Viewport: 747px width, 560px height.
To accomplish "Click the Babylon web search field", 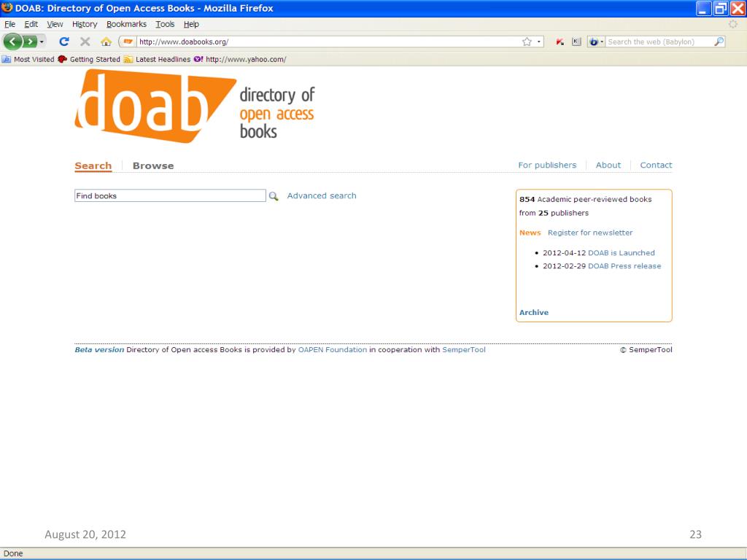I will coord(659,42).
